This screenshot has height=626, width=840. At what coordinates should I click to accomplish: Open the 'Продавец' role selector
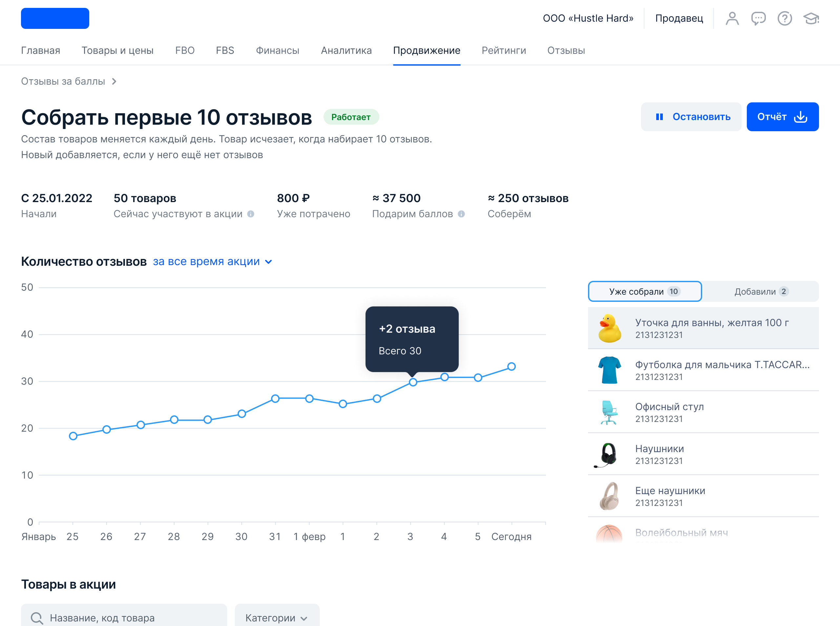pyautogui.click(x=679, y=18)
